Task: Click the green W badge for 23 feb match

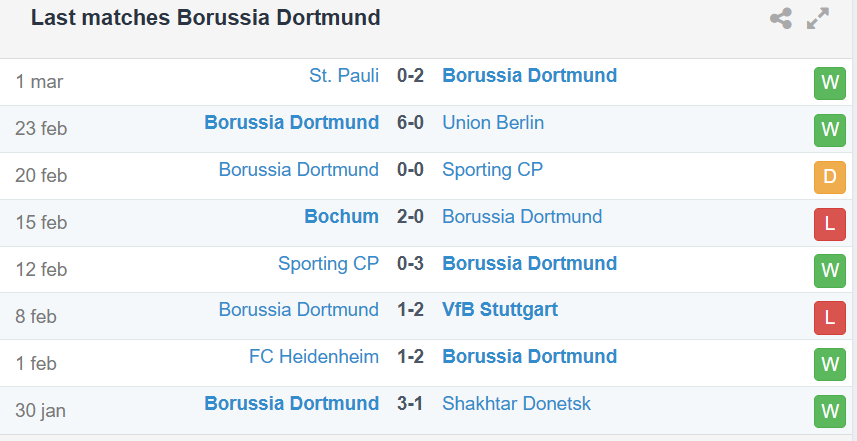Action: [830, 130]
